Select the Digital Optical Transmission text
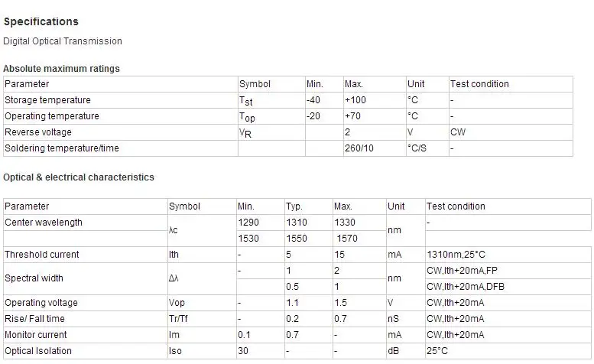The width and height of the screenshot is (594, 364). (x=63, y=41)
